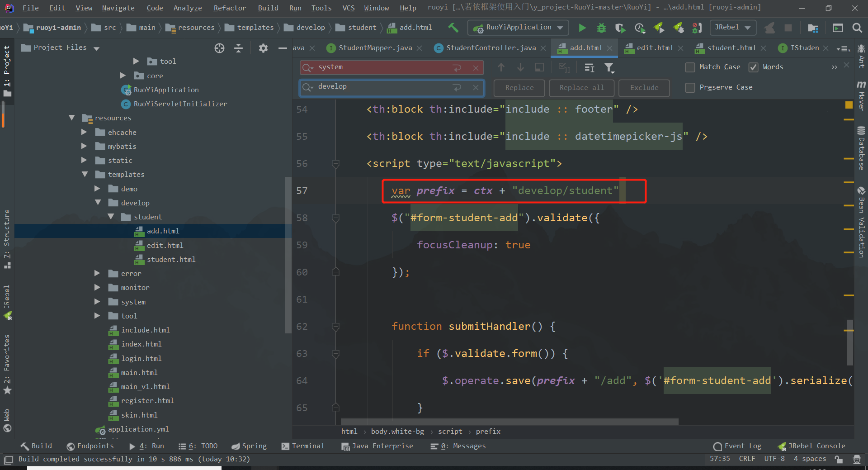Click the yellow warning indicator square

click(x=849, y=105)
